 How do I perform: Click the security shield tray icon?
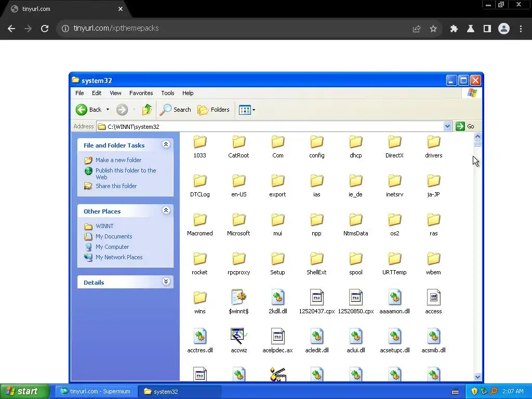[474, 391]
